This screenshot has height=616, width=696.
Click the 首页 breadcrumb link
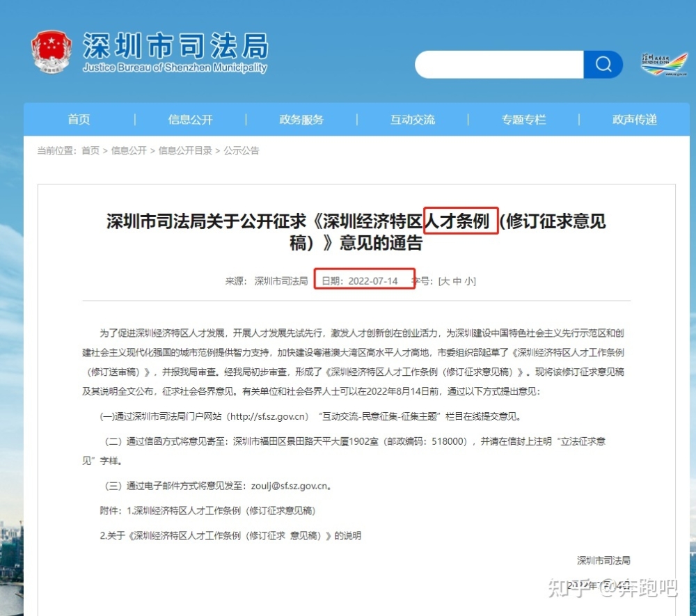[x=90, y=150]
